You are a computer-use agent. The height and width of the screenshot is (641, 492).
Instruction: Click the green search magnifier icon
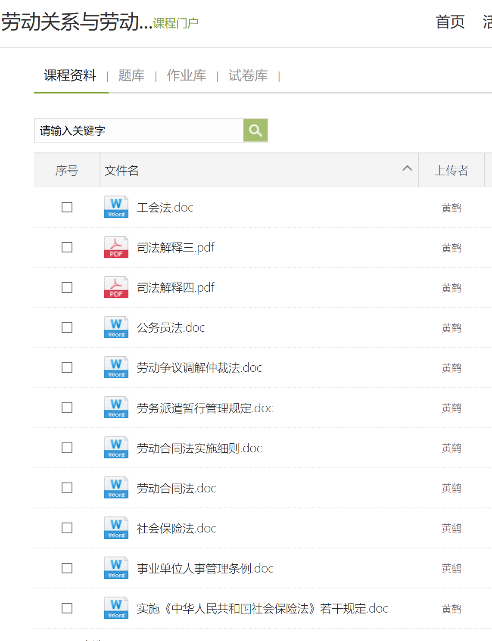(255, 130)
